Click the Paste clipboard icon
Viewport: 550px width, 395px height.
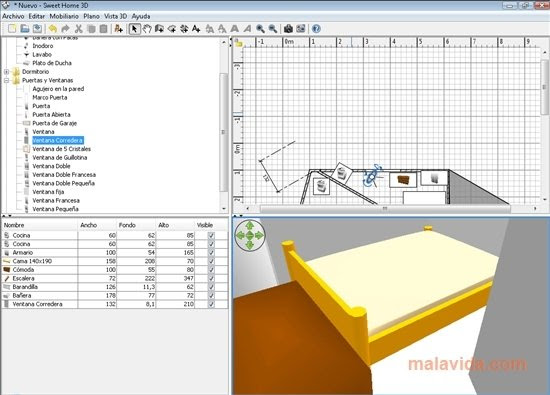point(103,29)
